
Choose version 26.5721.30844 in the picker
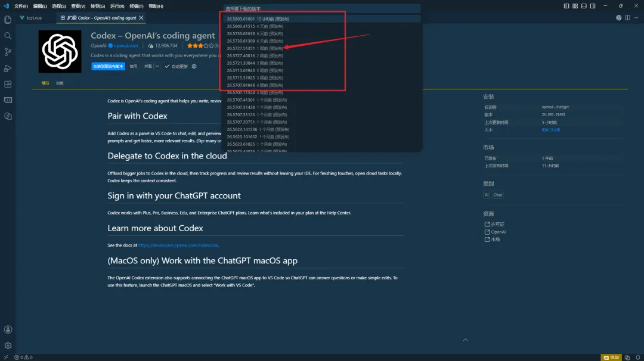click(x=322, y=63)
